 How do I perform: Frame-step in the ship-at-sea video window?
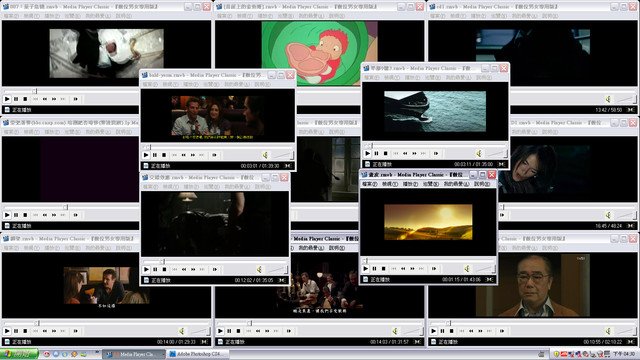436,153
